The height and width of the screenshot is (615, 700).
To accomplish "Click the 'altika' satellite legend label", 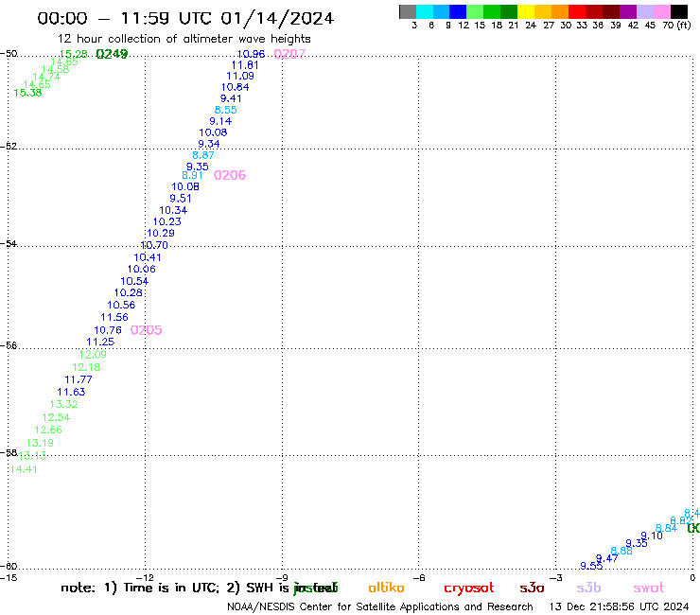I will pos(386,588).
